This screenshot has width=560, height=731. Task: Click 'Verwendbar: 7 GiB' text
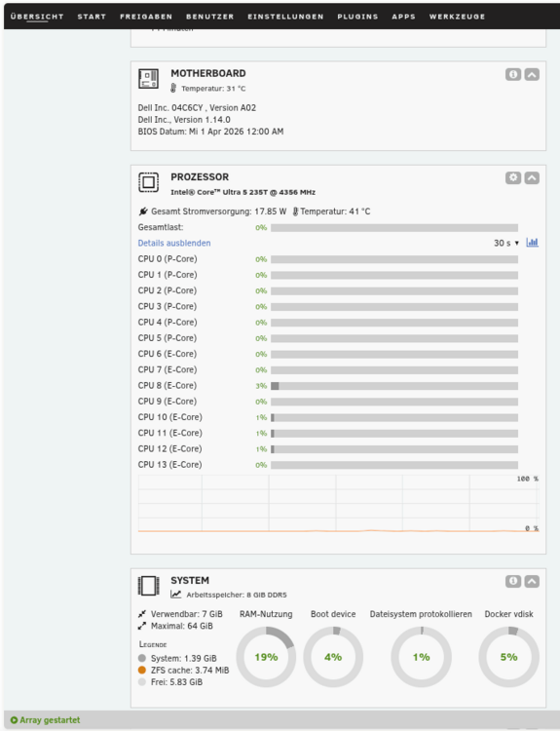pos(186,614)
